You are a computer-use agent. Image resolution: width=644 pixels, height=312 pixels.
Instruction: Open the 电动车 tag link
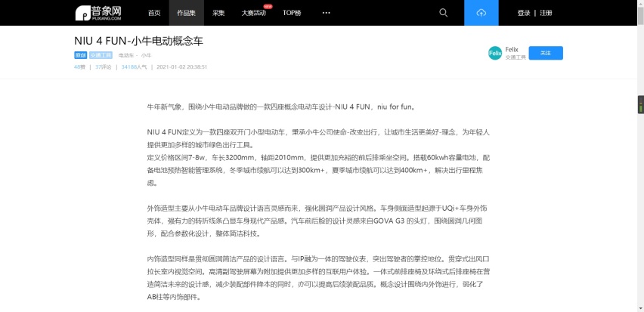tap(125, 55)
